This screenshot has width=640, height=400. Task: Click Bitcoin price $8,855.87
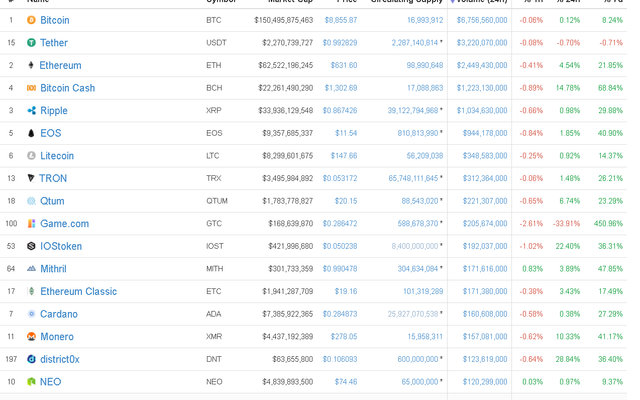click(341, 20)
